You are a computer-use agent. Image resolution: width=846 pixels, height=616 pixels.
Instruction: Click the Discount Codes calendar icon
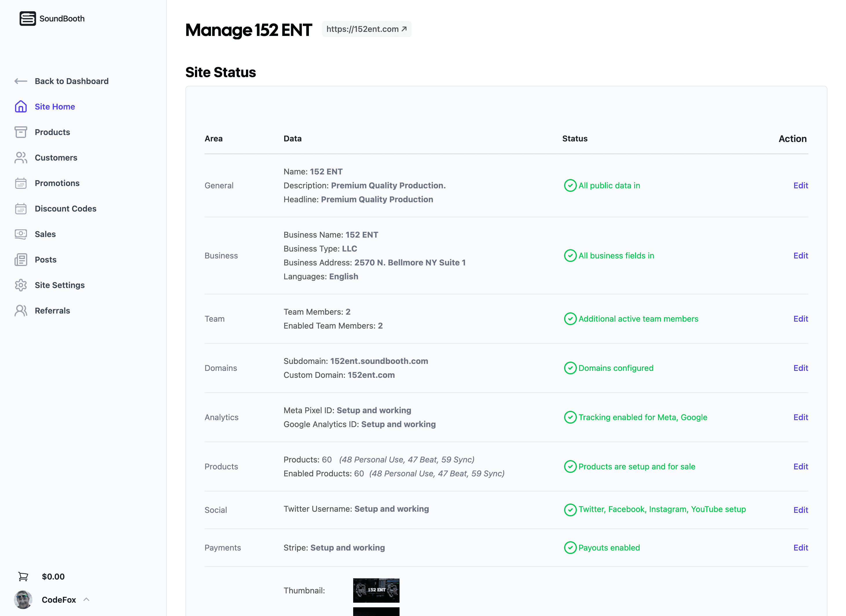21,209
